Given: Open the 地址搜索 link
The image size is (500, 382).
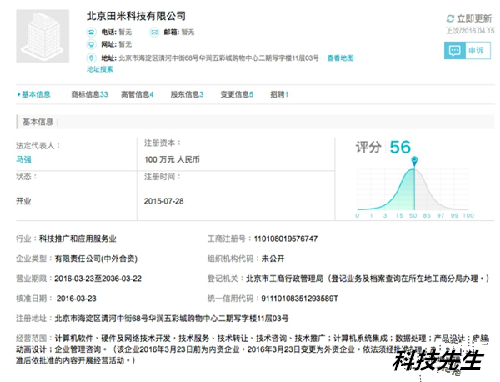Looking at the screenshot, I should point(100,69).
